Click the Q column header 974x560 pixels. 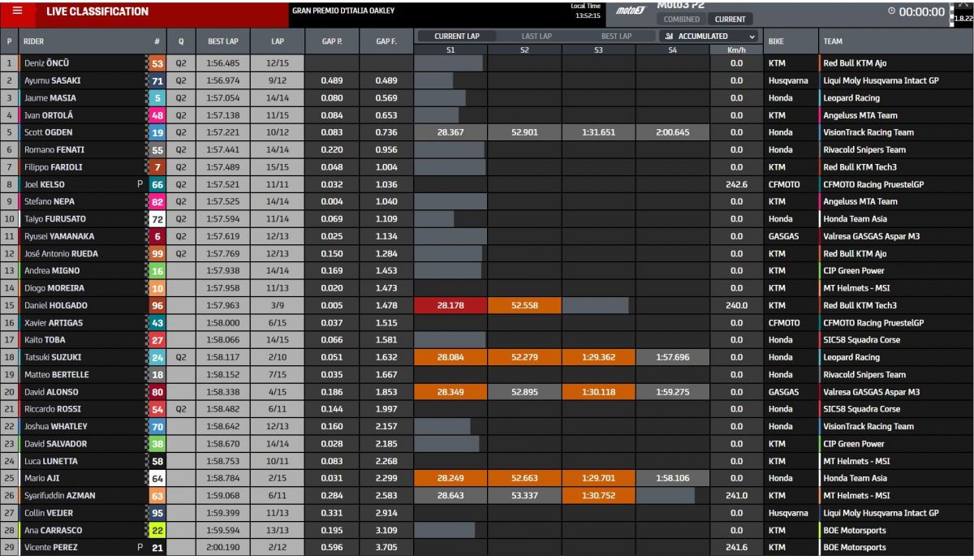pos(180,41)
